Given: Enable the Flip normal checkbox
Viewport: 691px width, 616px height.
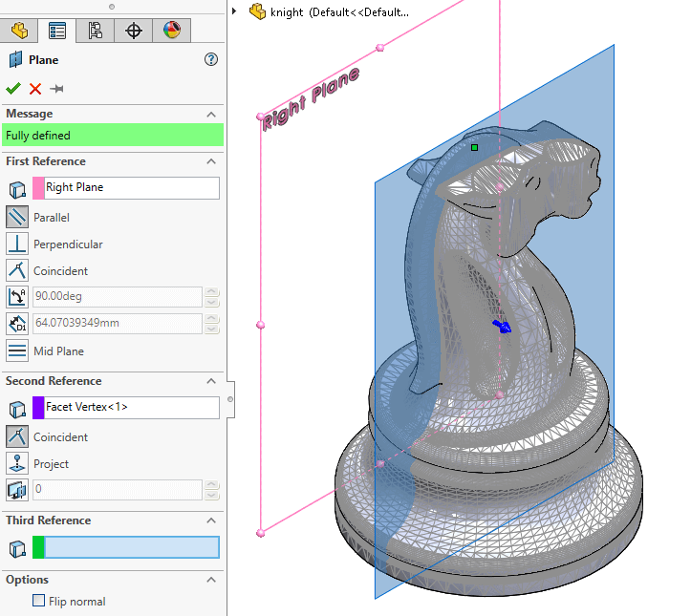Looking at the screenshot, I should click(39, 601).
